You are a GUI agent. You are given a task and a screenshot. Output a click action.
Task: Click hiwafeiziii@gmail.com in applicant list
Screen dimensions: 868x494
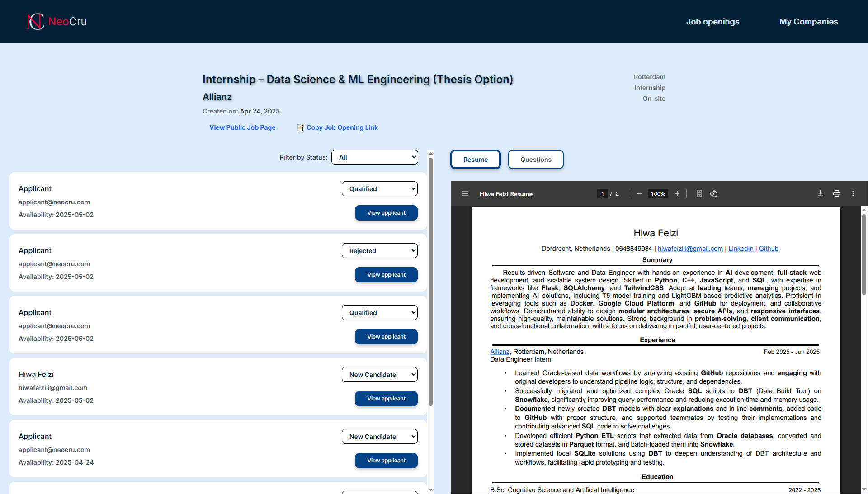[53, 388]
